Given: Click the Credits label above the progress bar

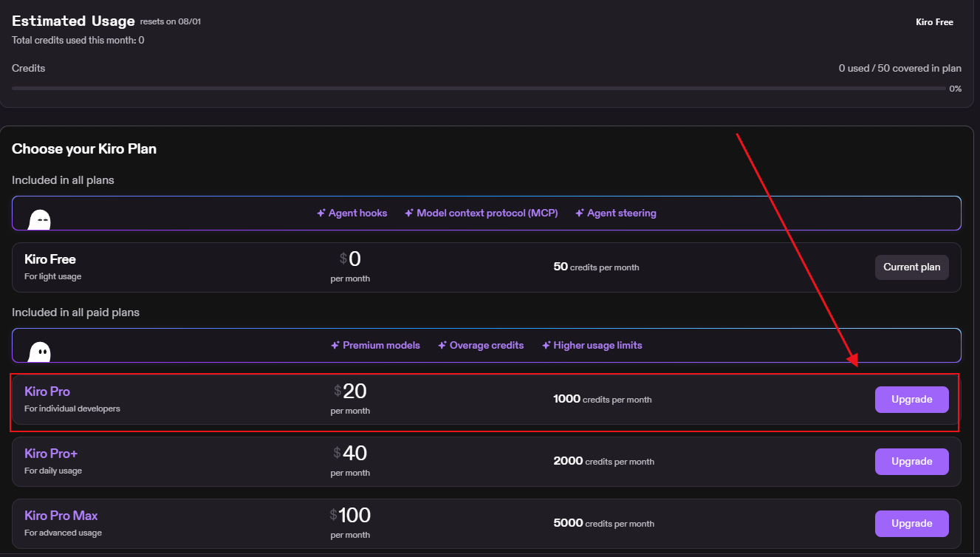Looking at the screenshot, I should pos(29,68).
